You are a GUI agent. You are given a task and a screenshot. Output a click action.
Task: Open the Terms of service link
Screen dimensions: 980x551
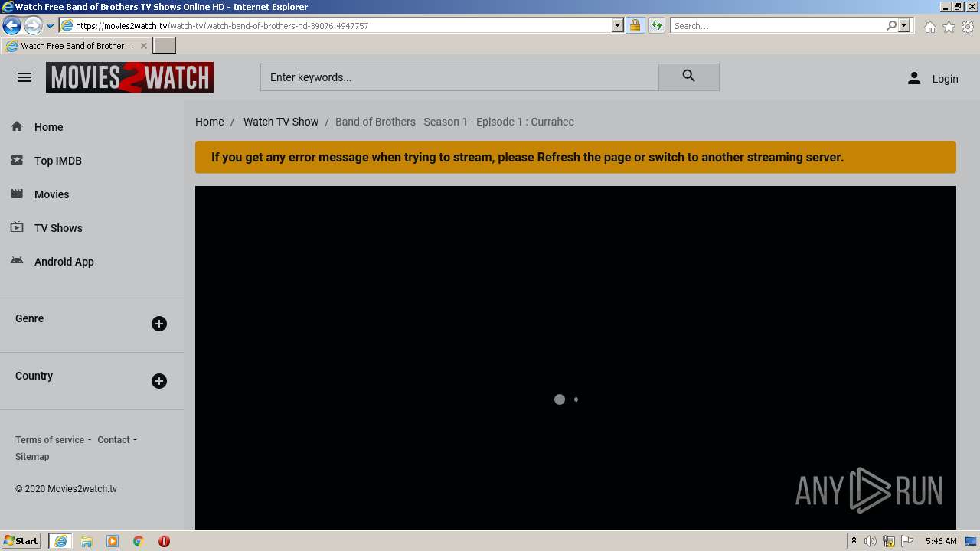click(50, 439)
